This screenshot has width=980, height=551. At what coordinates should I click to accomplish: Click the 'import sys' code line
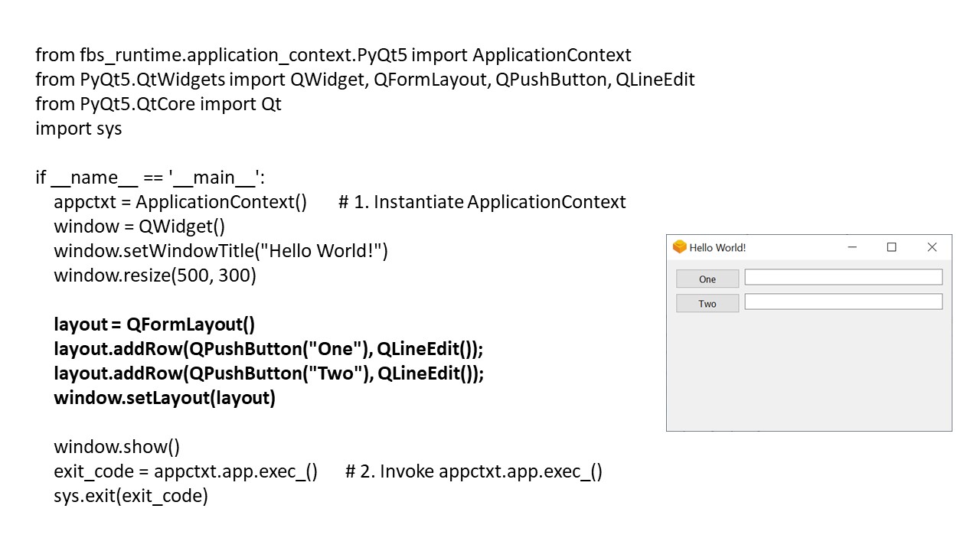pyautogui.click(x=78, y=129)
